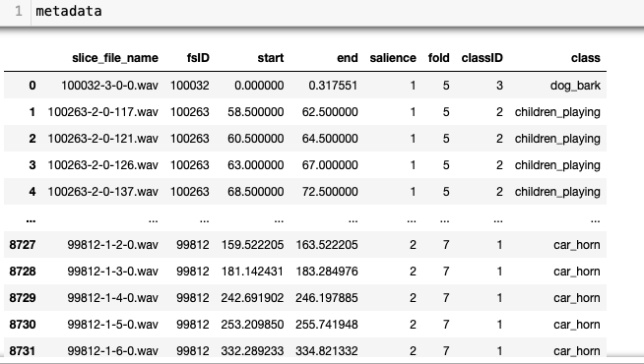The width and height of the screenshot is (644, 364).
Task: Click the fold column header
Action: point(438,58)
